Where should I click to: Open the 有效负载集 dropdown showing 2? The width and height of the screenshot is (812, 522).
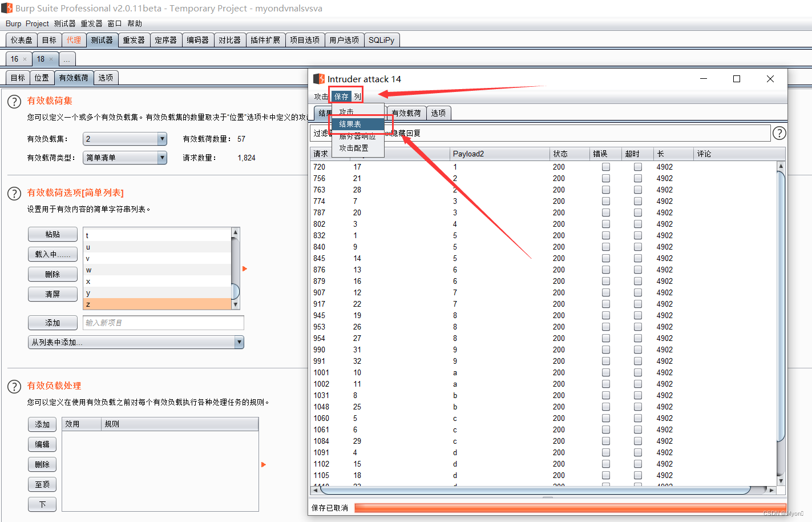tap(125, 139)
